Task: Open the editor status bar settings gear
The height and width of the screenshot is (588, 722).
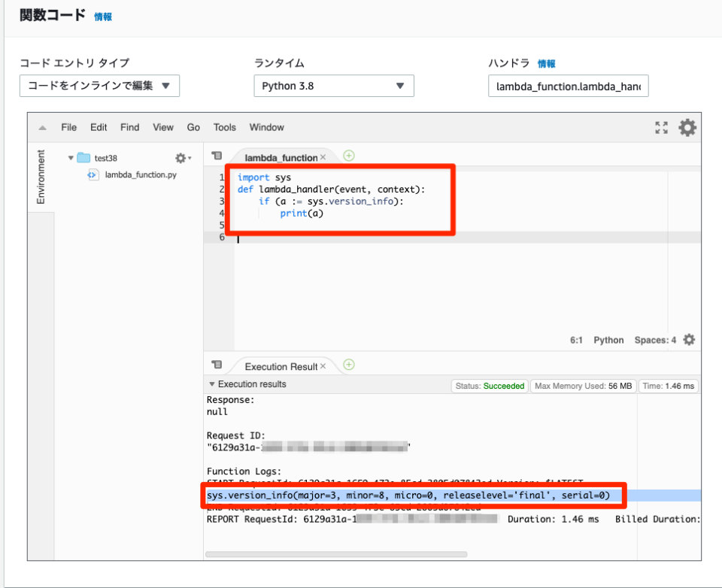Action: (689, 340)
